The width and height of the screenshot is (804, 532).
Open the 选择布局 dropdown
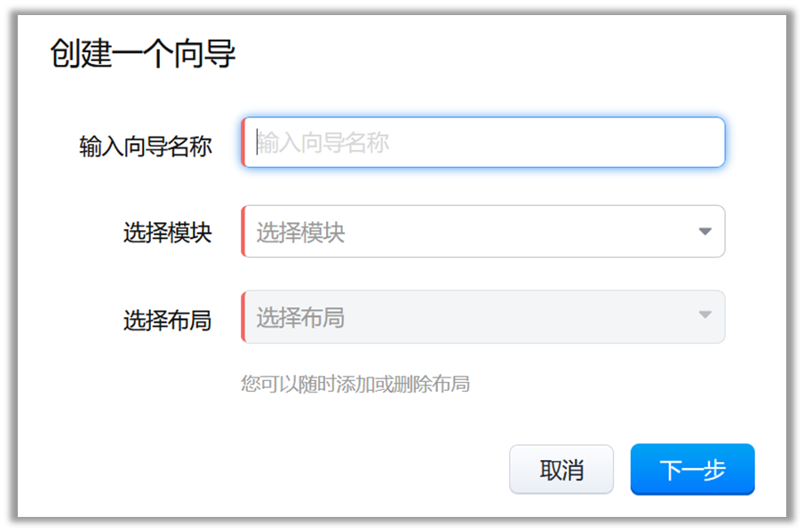click(x=483, y=317)
